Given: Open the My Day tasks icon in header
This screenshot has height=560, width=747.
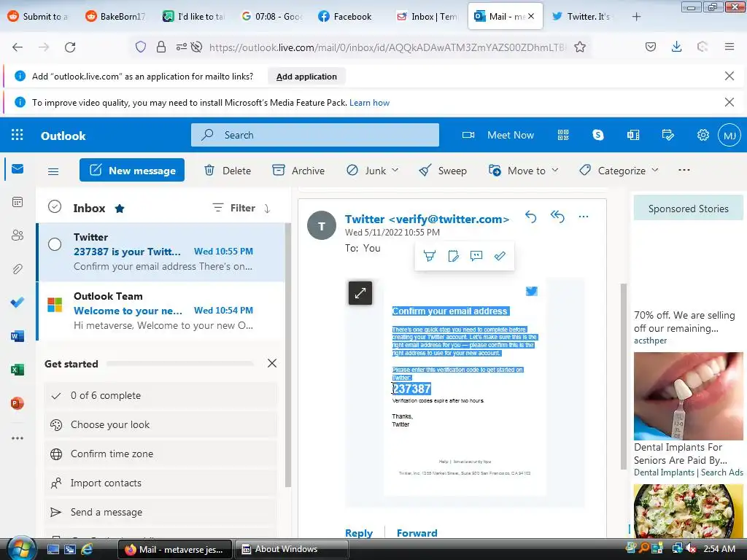Looking at the screenshot, I should pos(668,135).
